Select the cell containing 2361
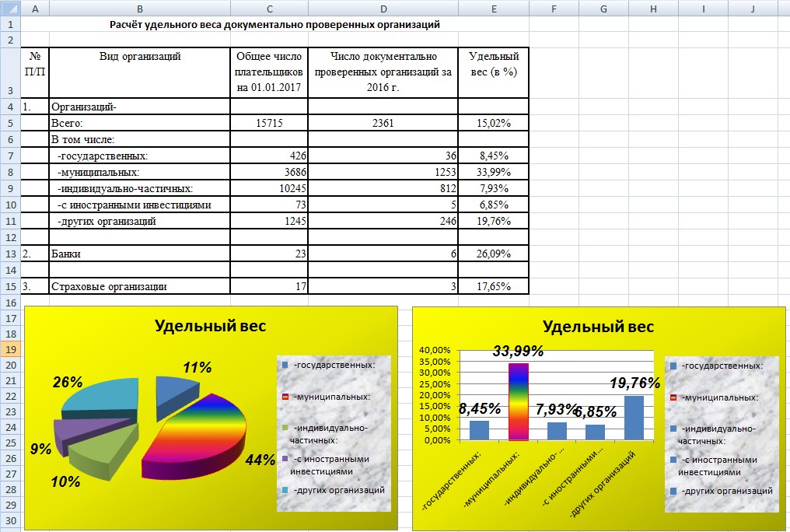Viewport: 790px width, 532px height. pos(383,123)
